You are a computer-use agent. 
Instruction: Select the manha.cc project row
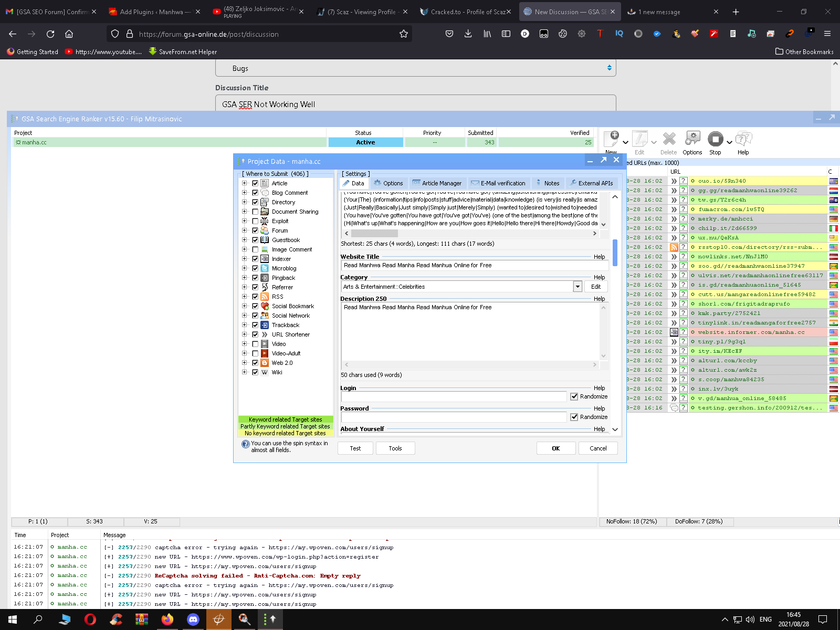click(x=303, y=142)
